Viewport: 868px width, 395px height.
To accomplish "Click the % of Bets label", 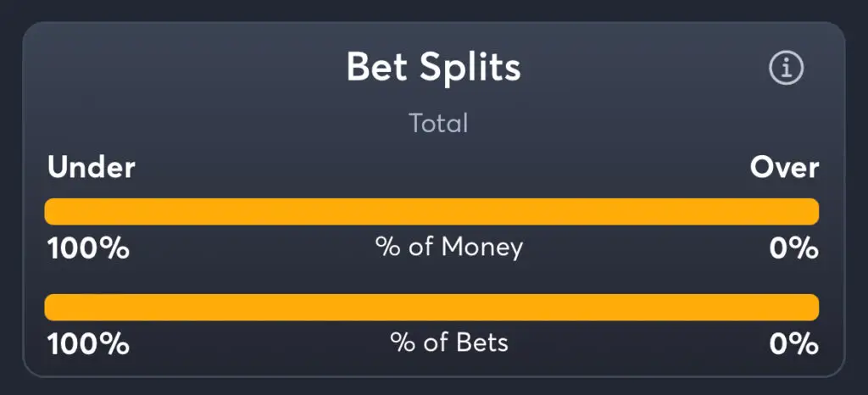I will 449,343.
